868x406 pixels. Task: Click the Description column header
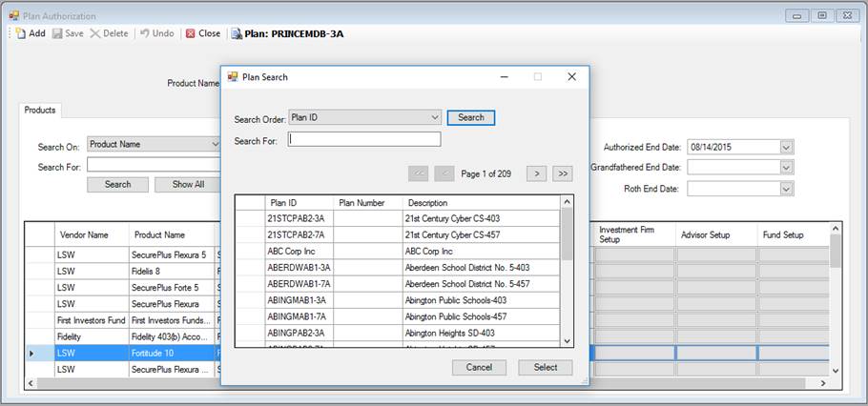pyautogui.click(x=481, y=202)
